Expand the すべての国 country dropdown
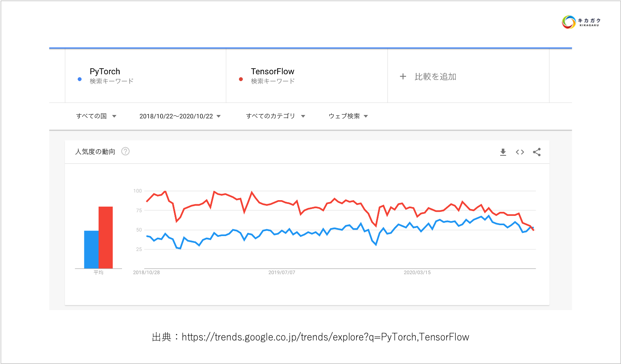 (x=96, y=116)
